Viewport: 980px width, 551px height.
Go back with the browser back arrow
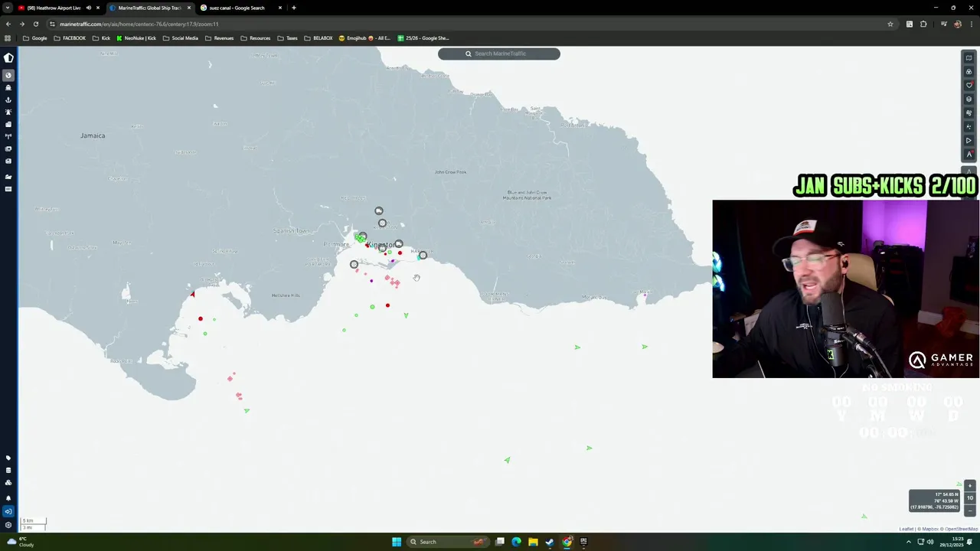point(8,24)
